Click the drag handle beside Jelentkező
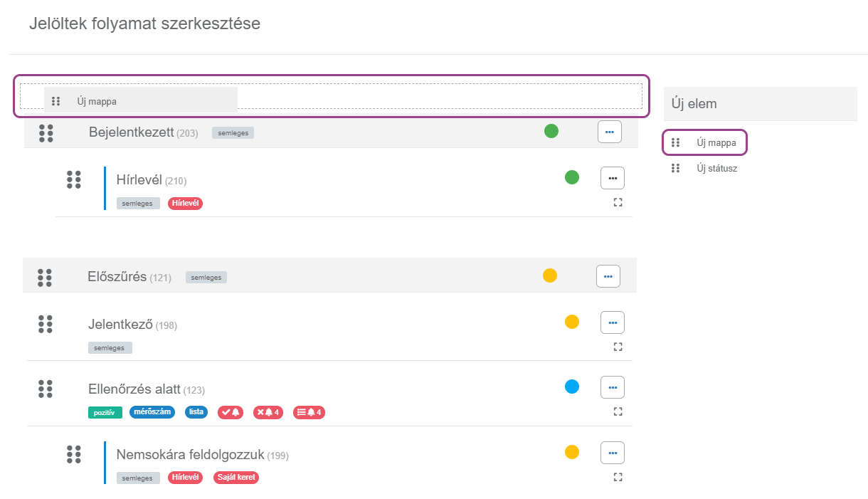 point(46,324)
